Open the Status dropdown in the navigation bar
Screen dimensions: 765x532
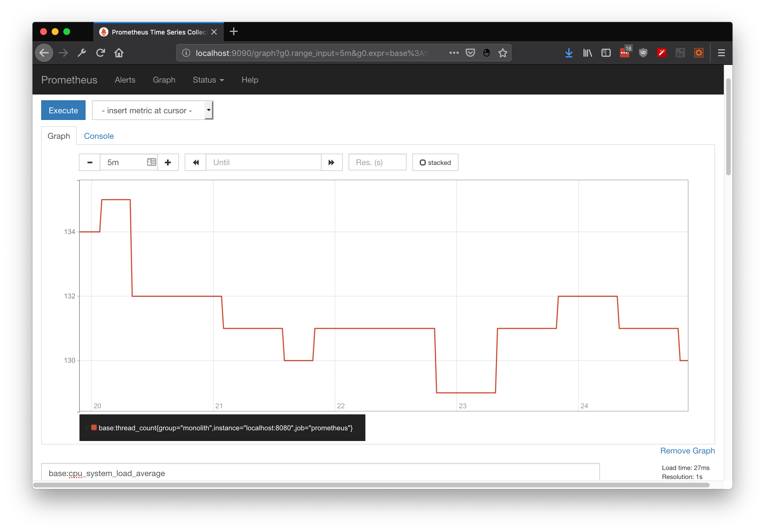208,80
